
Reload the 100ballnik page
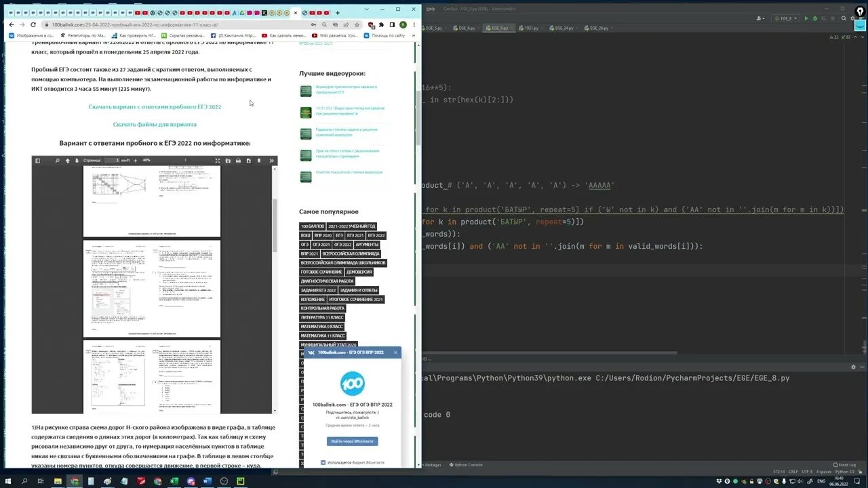[x=33, y=24]
